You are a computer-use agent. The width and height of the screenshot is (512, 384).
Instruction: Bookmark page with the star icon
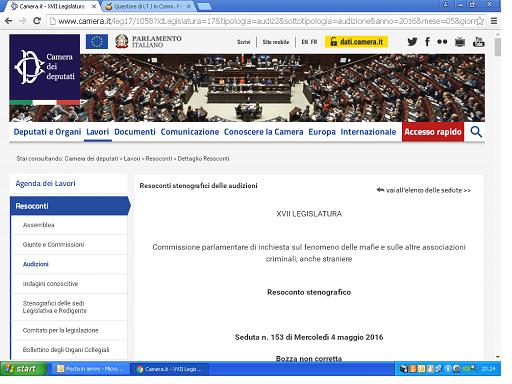point(480,21)
